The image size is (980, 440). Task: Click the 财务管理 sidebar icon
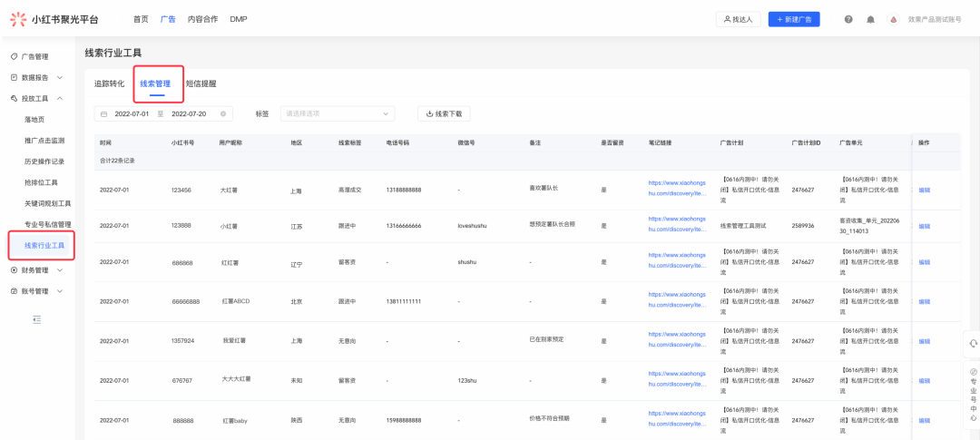coord(15,270)
